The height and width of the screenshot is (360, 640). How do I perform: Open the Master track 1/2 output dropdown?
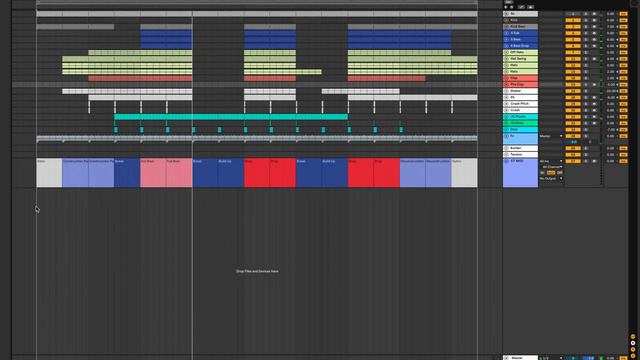551,358
